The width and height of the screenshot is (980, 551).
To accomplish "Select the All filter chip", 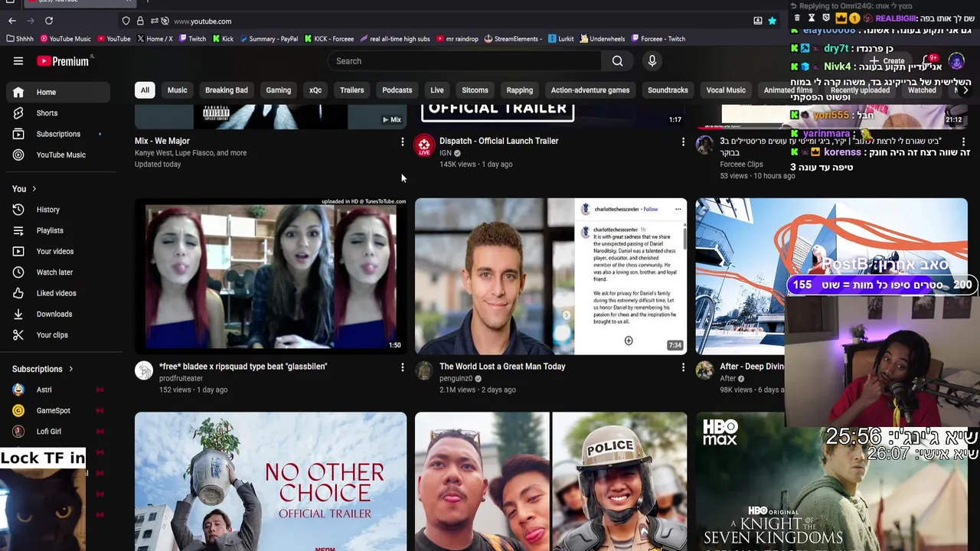I will pos(145,90).
